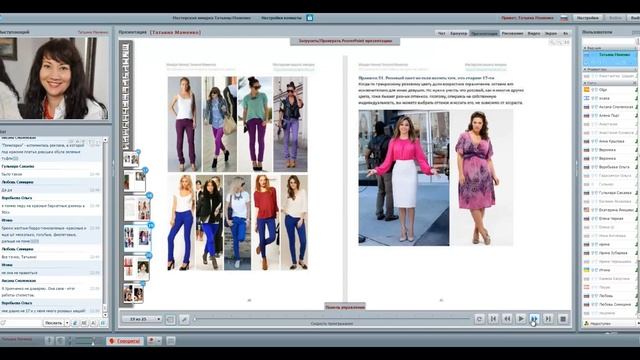Image resolution: width=640 pixels, height=360 pixels.
Task: Jump to the last slide
Action: [x=548, y=319]
